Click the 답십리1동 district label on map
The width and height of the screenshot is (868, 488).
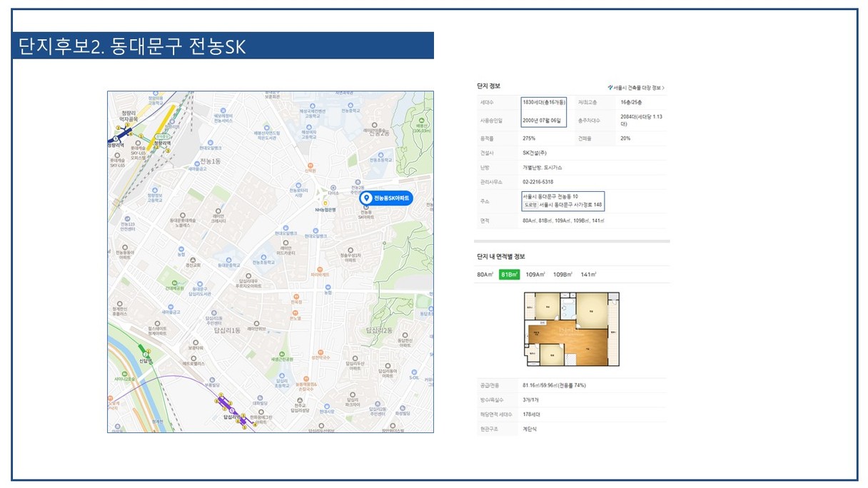[x=228, y=331]
